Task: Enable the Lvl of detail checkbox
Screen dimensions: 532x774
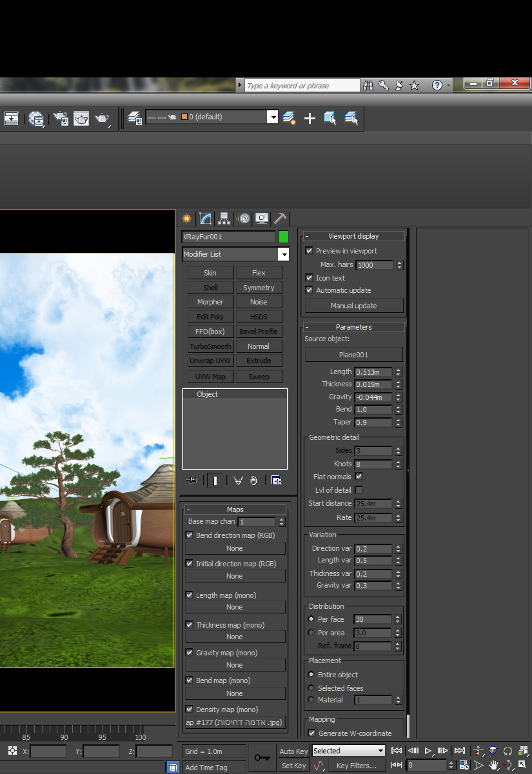Action: (359, 490)
